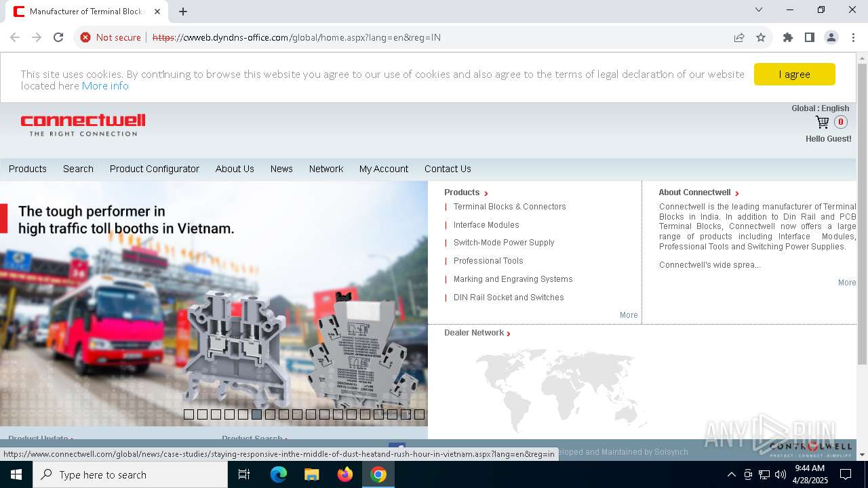Accept cookies with I agree

[794, 75]
